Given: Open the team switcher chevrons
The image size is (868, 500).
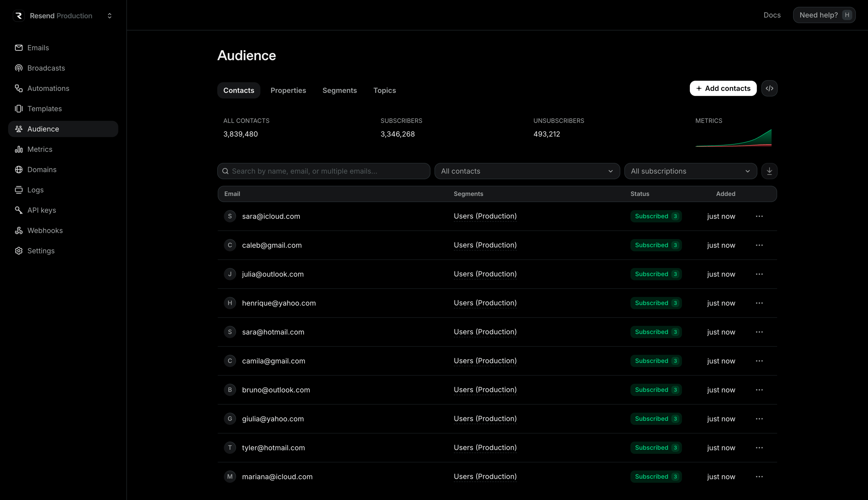Looking at the screenshot, I should [x=110, y=16].
